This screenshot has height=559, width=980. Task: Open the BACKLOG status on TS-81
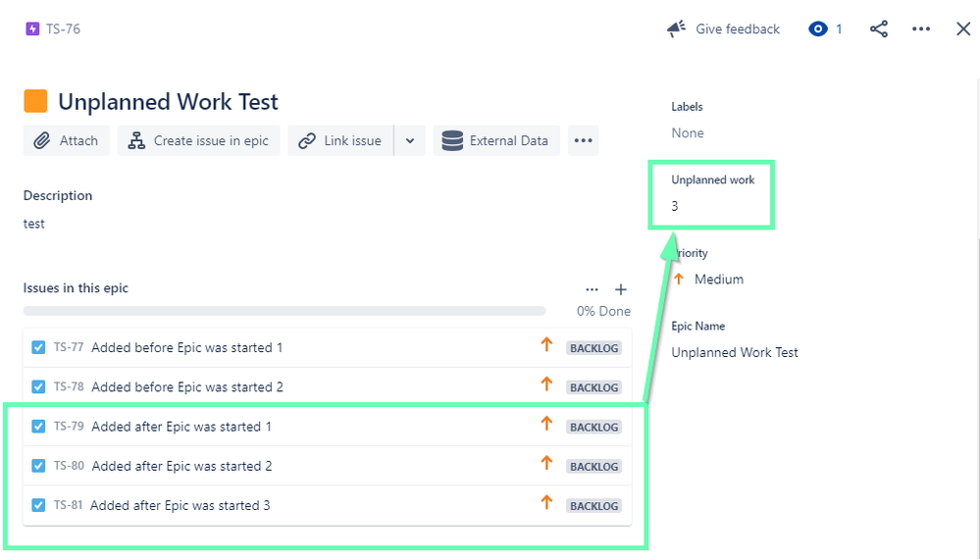593,505
